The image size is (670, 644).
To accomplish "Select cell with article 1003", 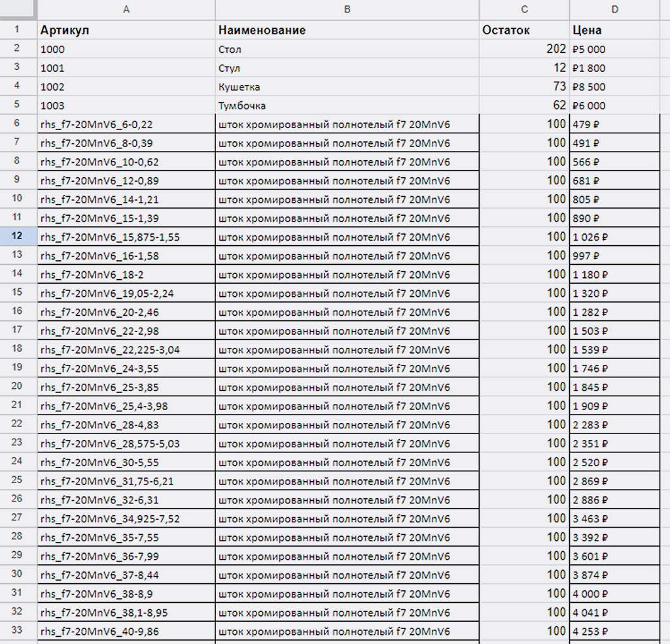I will click(126, 105).
